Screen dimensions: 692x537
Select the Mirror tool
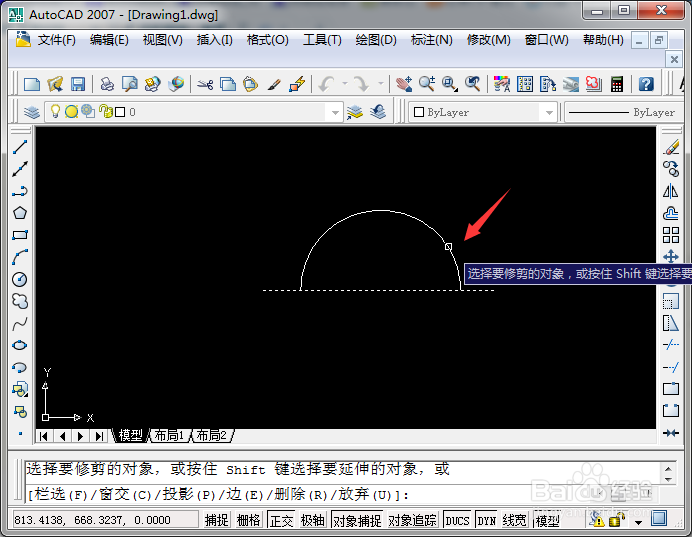671,191
